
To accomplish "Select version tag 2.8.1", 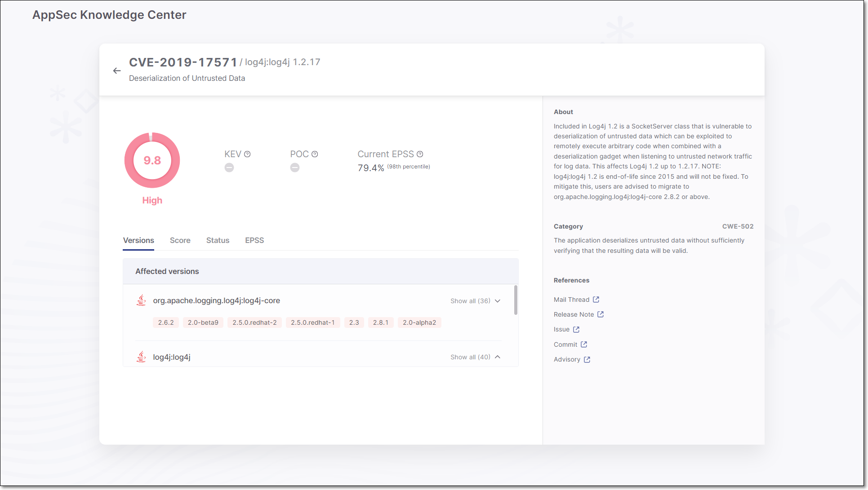I will [381, 322].
